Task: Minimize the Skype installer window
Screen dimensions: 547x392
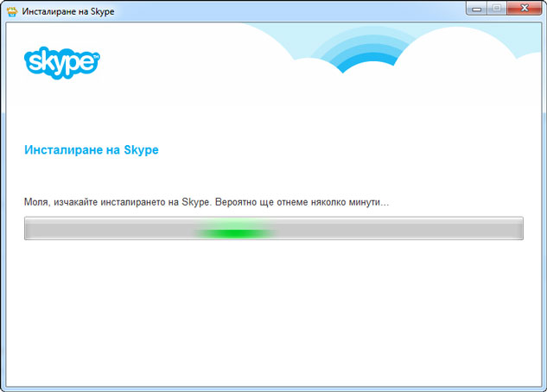Action: coord(476,9)
